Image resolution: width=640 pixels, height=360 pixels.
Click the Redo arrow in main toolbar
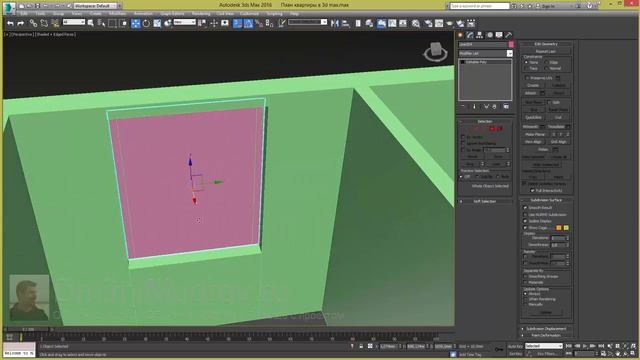[20, 24]
